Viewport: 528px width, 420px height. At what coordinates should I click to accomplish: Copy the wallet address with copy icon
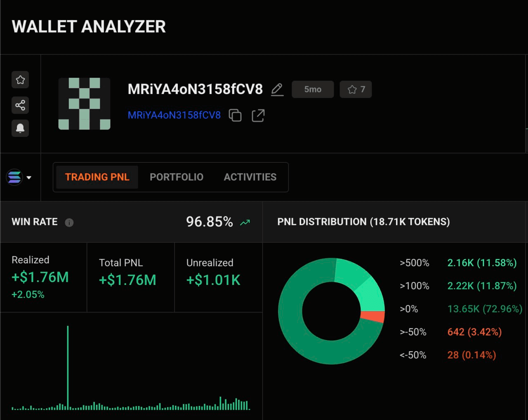point(235,115)
